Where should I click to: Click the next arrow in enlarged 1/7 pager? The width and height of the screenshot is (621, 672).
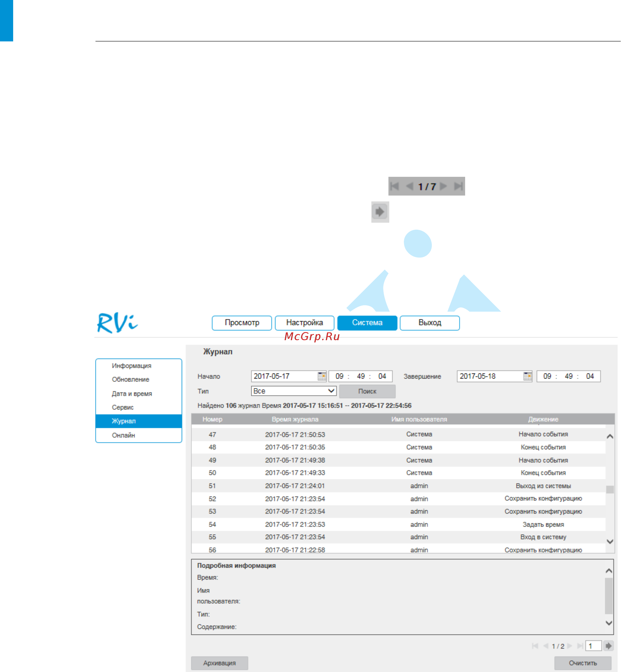(444, 186)
